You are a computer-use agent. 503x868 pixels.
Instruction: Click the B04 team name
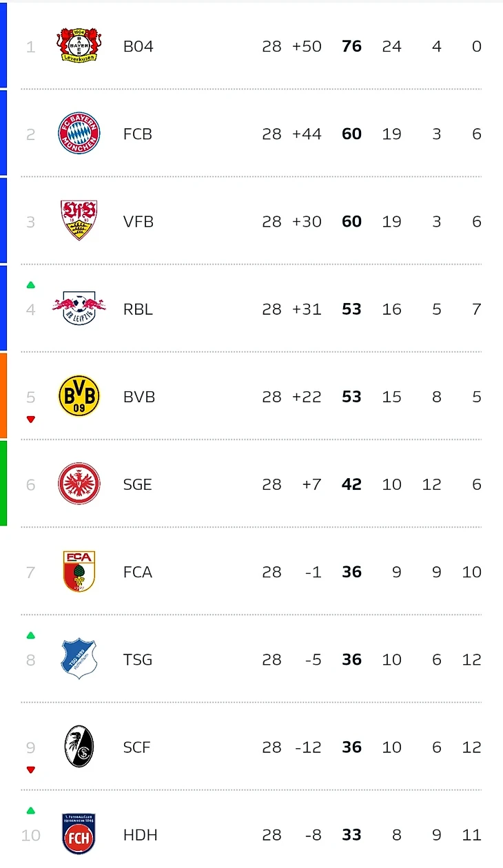[x=138, y=47]
